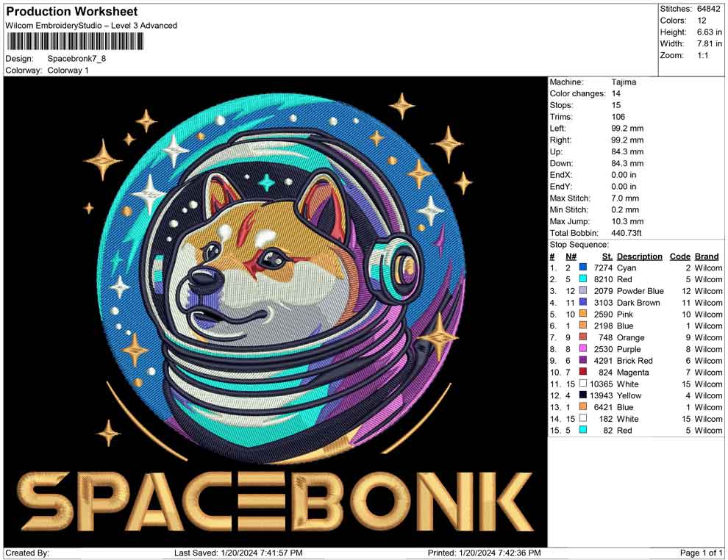Choose the swatch next to Purple
This screenshot has width=728, height=560.
point(582,348)
